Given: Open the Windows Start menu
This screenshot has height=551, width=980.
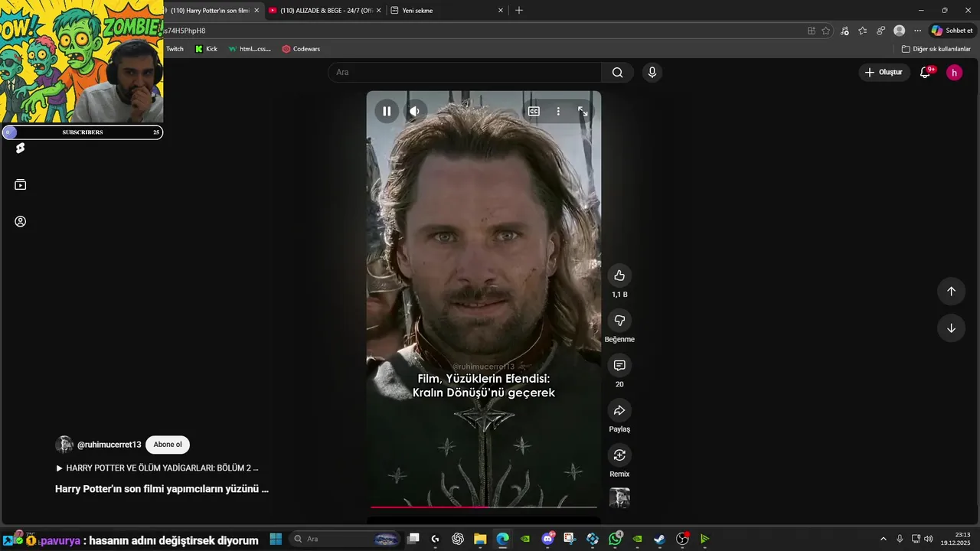Looking at the screenshot, I should [276, 539].
